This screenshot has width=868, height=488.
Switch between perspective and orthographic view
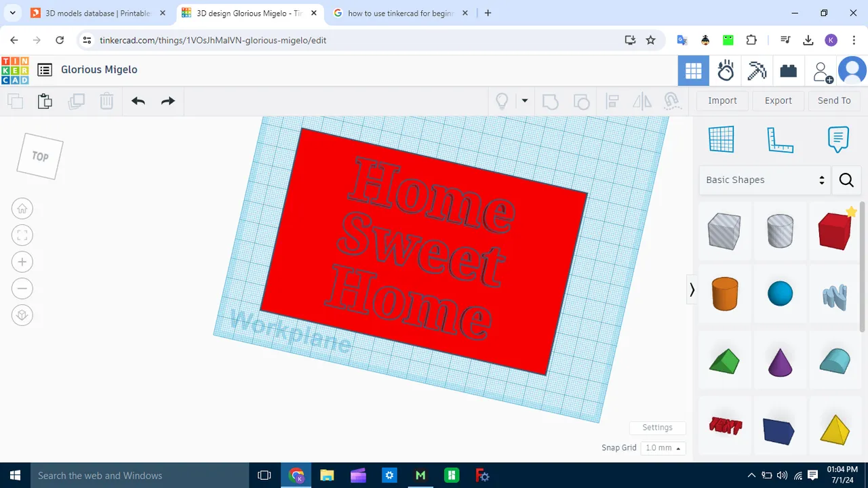coord(22,314)
